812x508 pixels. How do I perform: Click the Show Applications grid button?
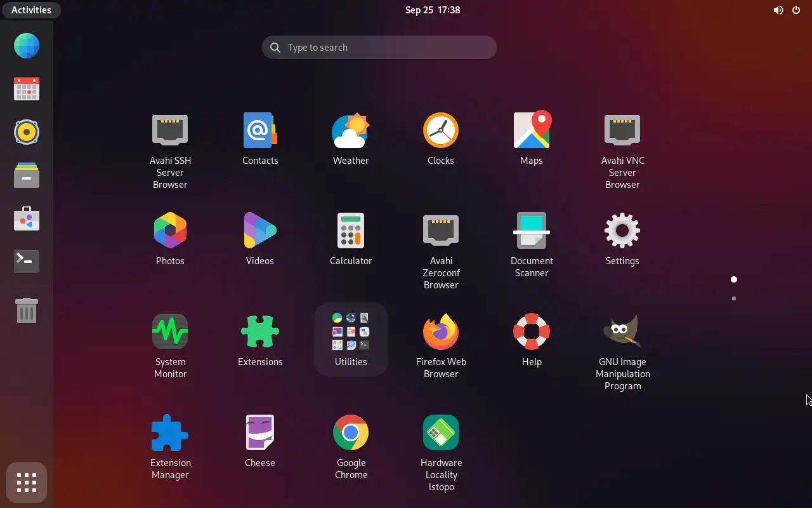[27, 483]
